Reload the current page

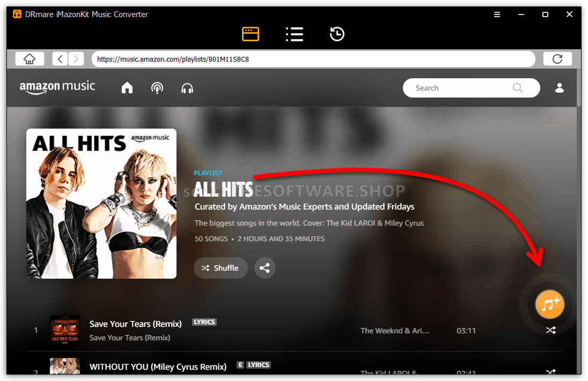[557, 59]
